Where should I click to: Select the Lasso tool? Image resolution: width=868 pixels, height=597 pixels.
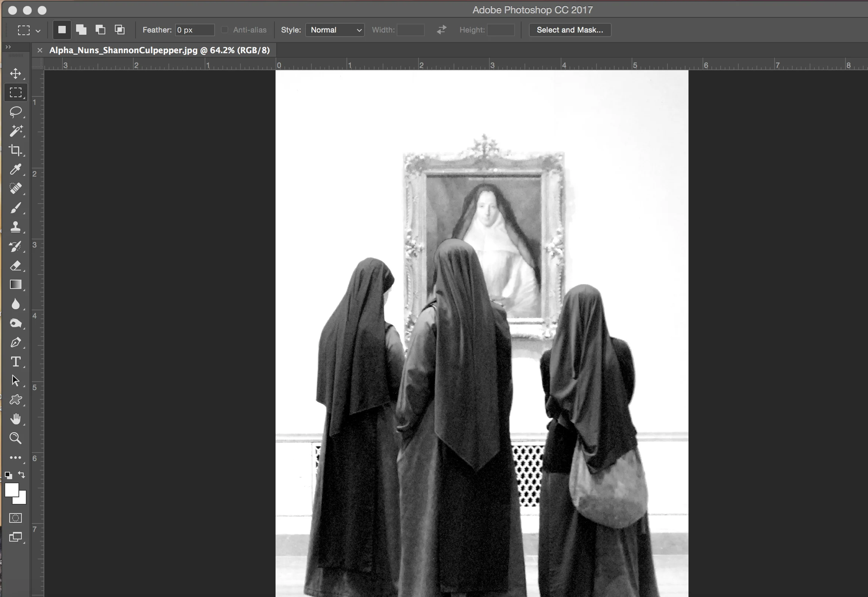(x=16, y=112)
